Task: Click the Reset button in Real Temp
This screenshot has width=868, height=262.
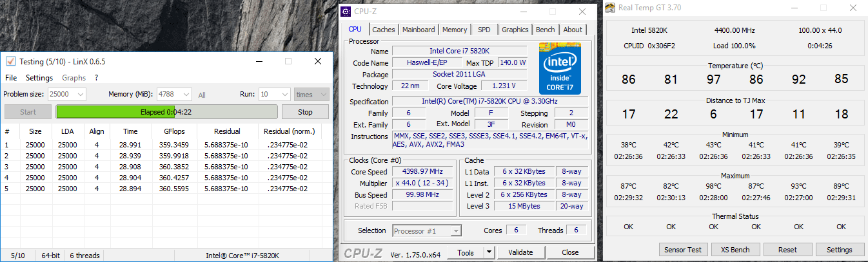Action: [787, 250]
